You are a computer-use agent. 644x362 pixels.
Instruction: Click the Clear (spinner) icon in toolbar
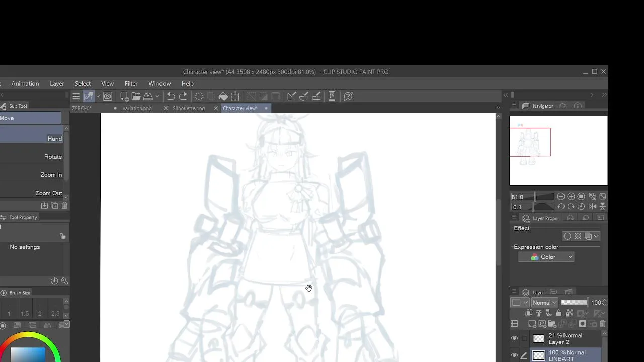(x=199, y=96)
